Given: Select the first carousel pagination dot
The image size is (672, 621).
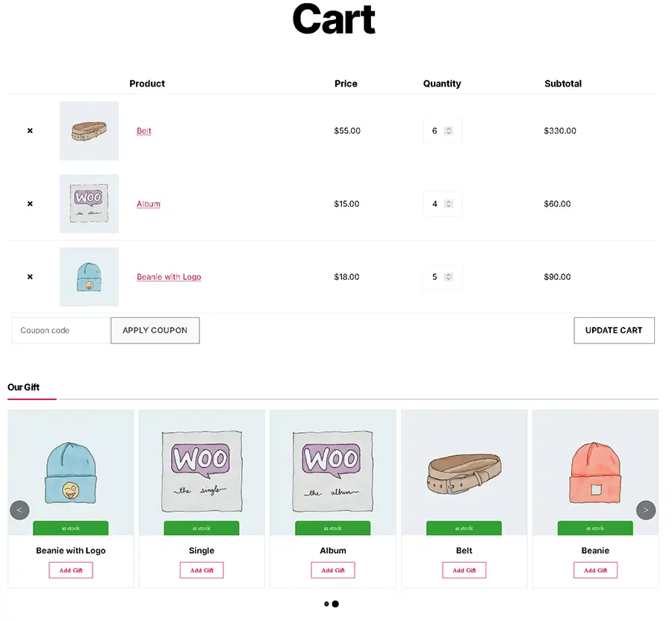Looking at the screenshot, I should click(x=326, y=604).
